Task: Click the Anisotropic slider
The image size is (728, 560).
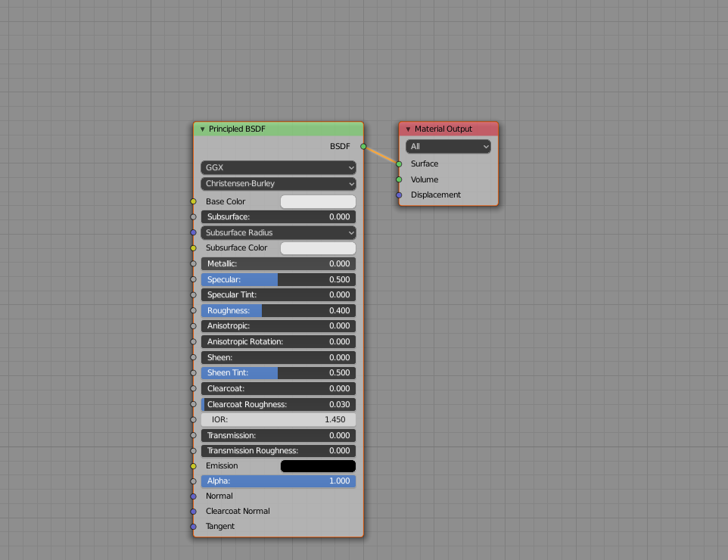Action: pos(278,326)
